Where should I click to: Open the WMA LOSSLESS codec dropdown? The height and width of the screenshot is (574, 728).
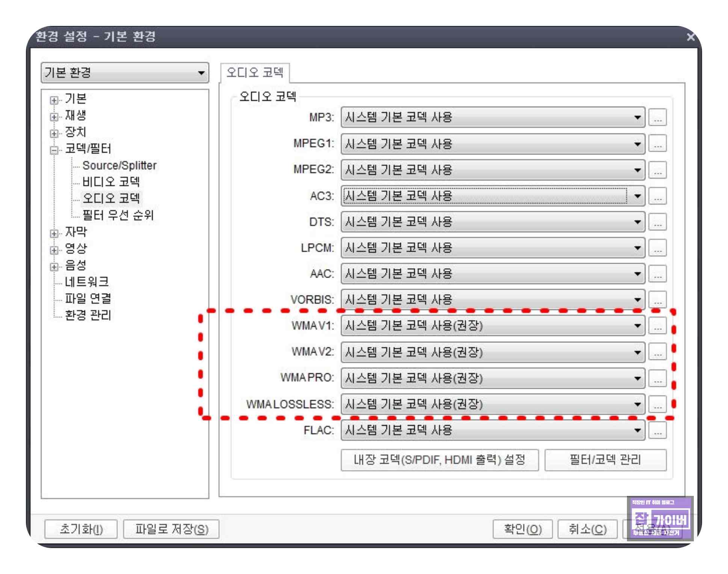click(492, 404)
